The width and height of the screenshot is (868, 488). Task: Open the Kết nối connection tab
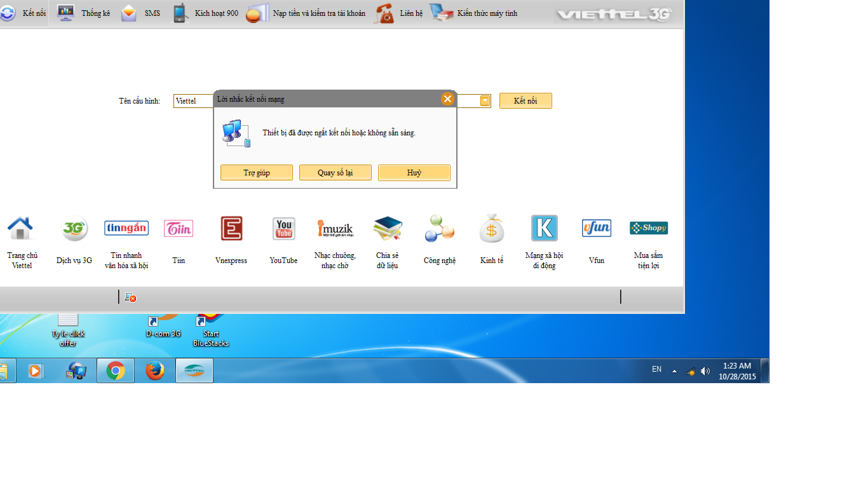click(x=23, y=13)
